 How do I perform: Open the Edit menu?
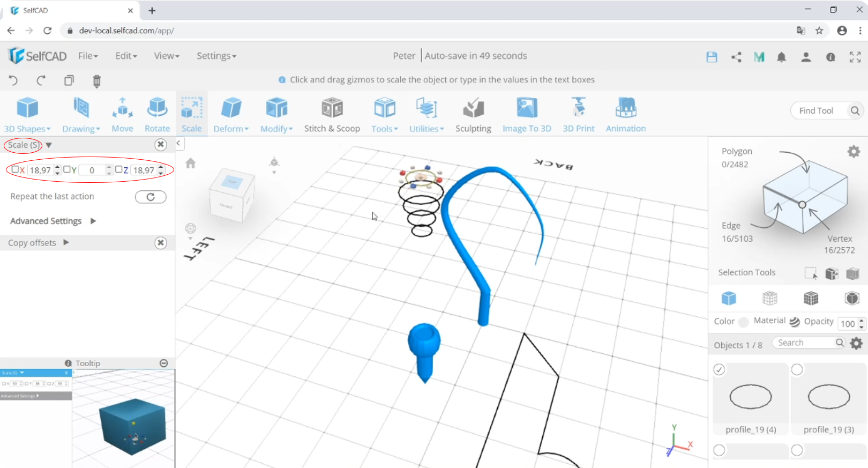point(126,56)
